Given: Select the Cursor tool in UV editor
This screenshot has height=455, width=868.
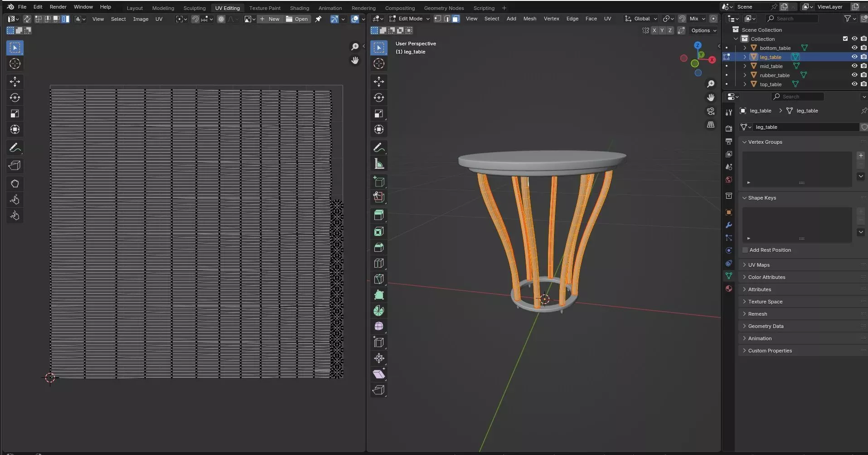Looking at the screenshot, I should 15,64.
